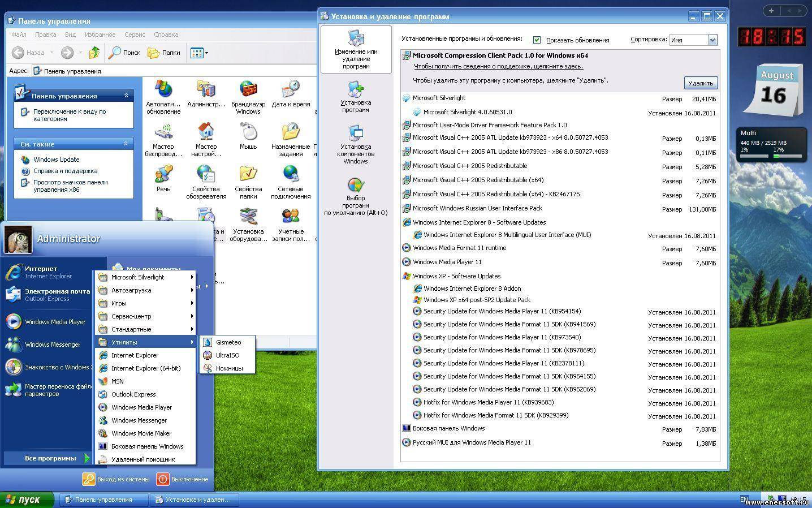Click Поиск search toolbar button
This screenshot has height=508, width=812.
coord(124,53)
